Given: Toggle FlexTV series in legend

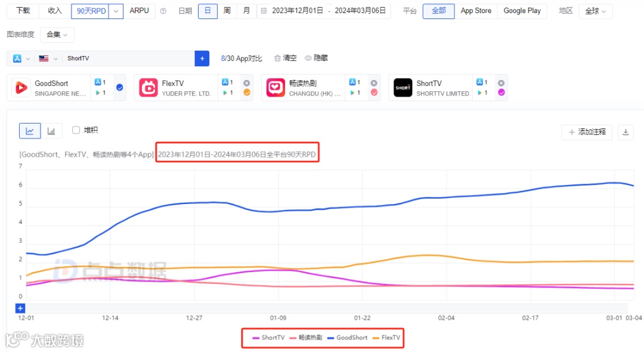Looking at the screenshot, I should [x=386, y=338].
